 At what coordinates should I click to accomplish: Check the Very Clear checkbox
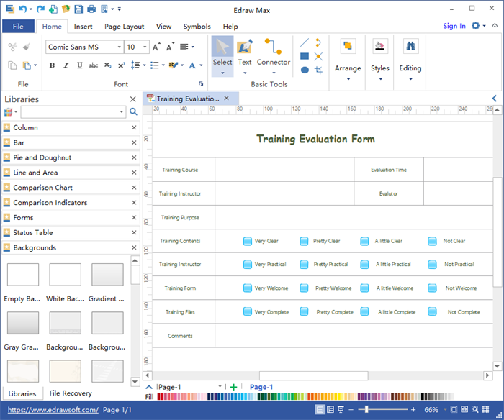tap(247, 242)
